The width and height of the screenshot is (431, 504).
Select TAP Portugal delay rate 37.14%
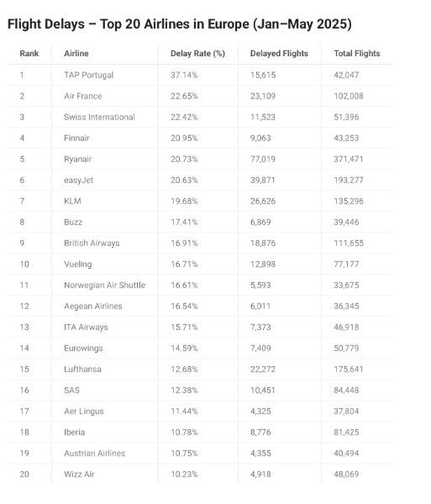coord(184,75)
